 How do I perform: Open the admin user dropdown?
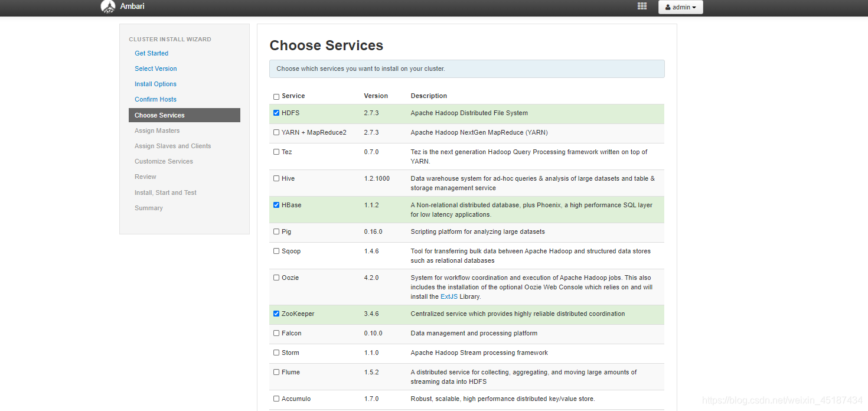pyautogui.click(x=680, y=7)
